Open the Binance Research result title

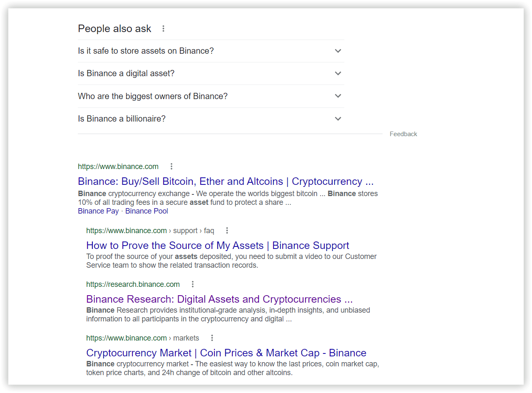219,299
